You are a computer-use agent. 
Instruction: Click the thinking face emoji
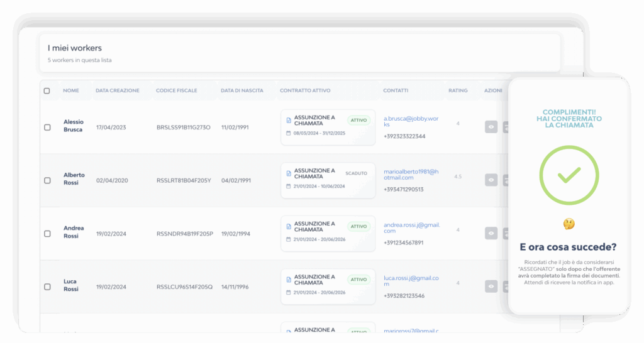pos(569,224)
